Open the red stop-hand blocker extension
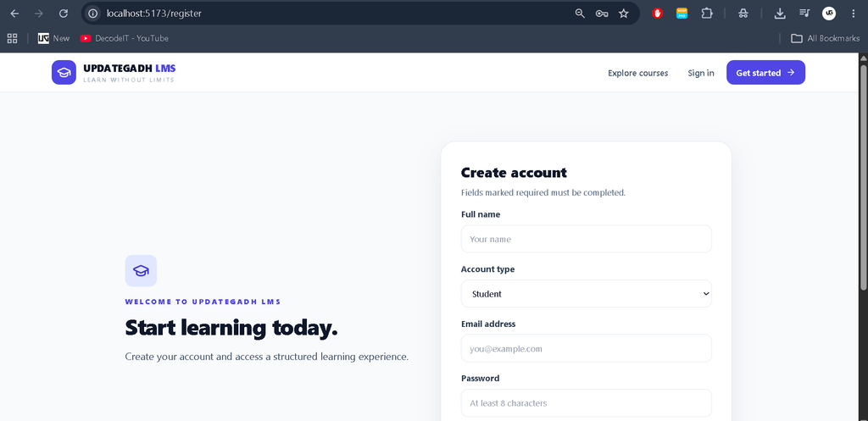868x421 pixels. [658, 14]
